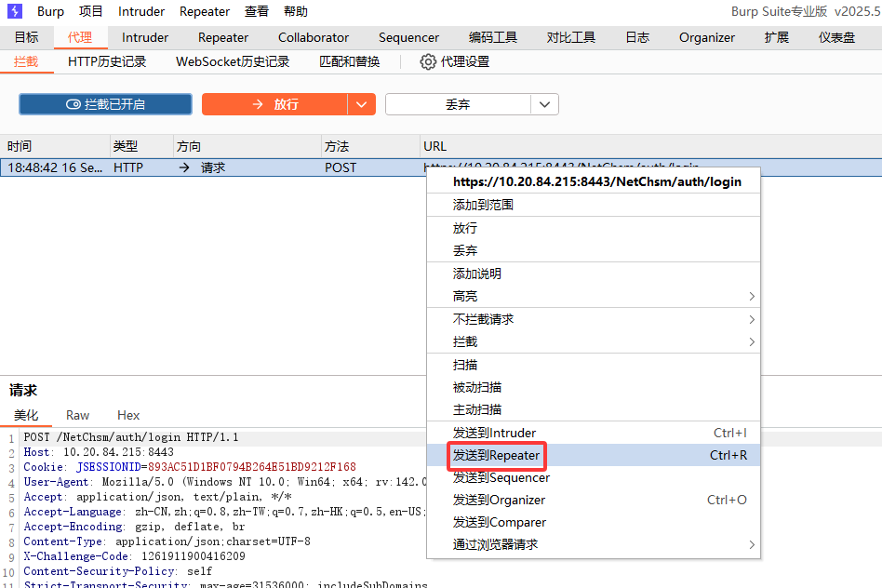Choose 发送到Sequencer in context menu
Viewport: 882px width, 588px height.
pos(594,477)
